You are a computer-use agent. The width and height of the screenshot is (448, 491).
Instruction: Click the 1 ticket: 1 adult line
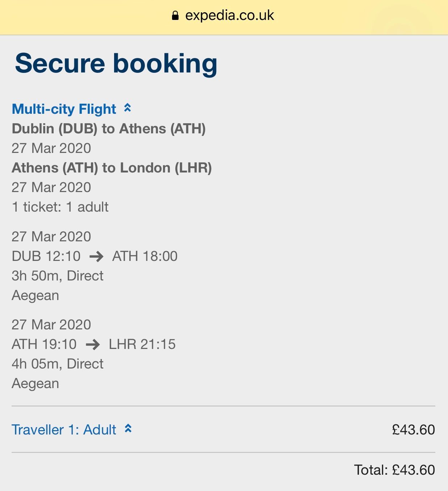pyautogui.click(x=60, y=207)
